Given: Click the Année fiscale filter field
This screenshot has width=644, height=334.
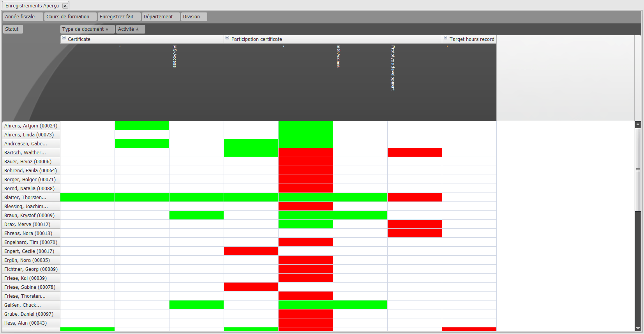Looking at the screenshot, I should point(23,17).
